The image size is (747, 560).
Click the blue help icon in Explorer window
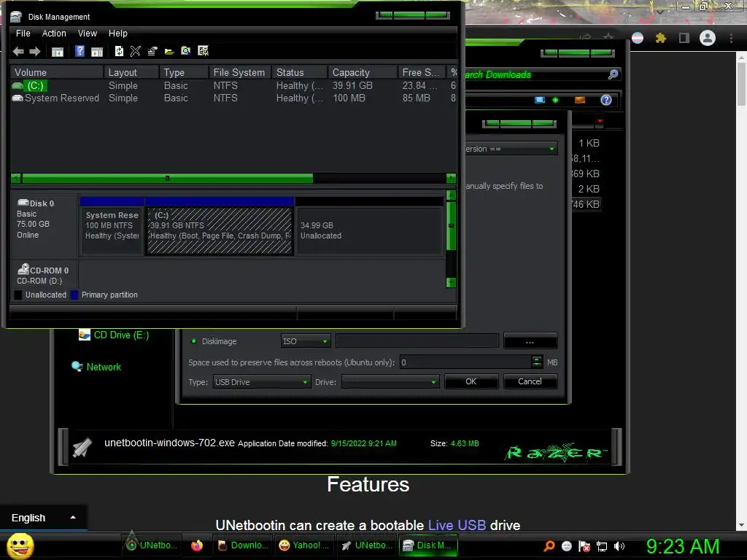(x=606, y=100)
